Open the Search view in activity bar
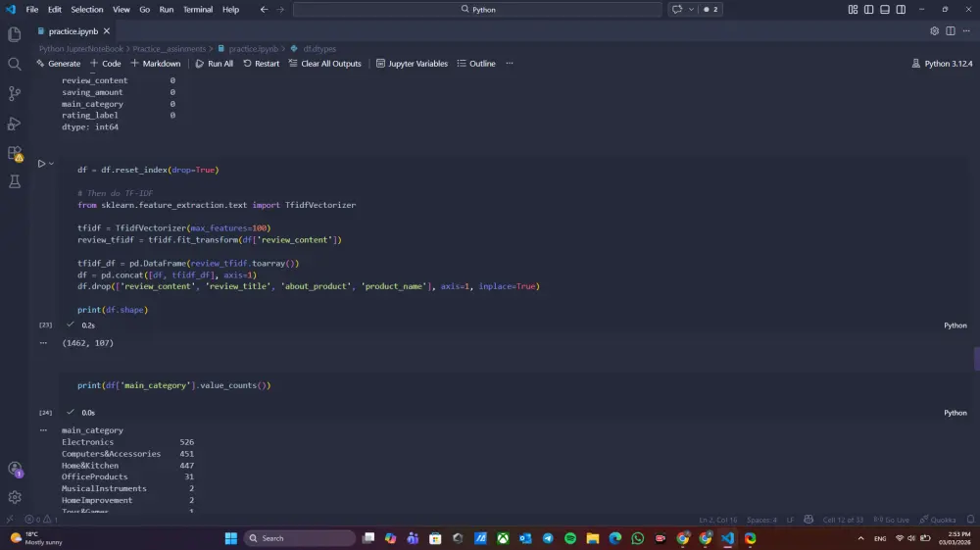 pyautogui.click(x=15, y=64)
